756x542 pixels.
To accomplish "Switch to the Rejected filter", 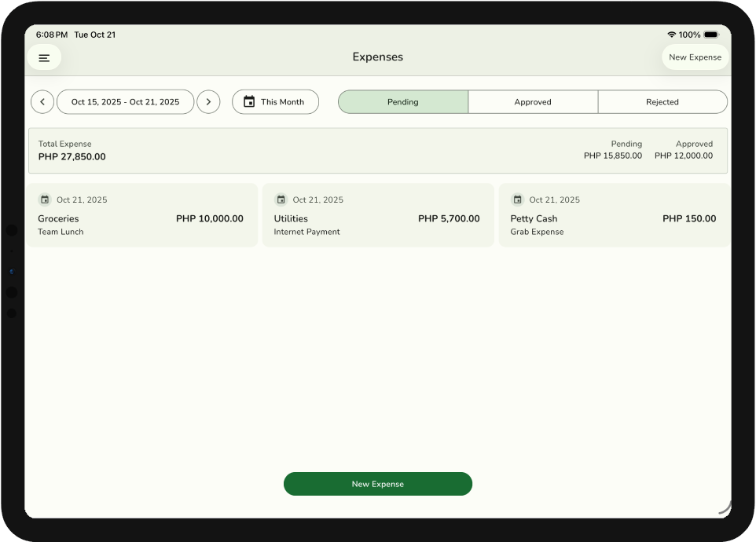I will [x=662, y=102].
